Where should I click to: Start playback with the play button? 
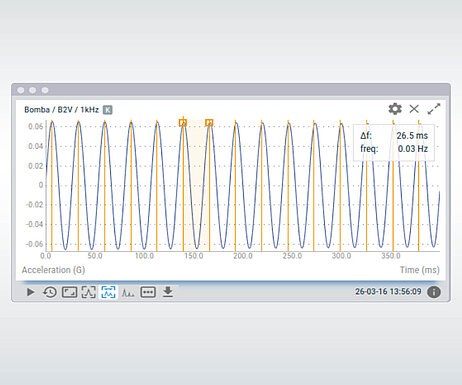point(30,292)
